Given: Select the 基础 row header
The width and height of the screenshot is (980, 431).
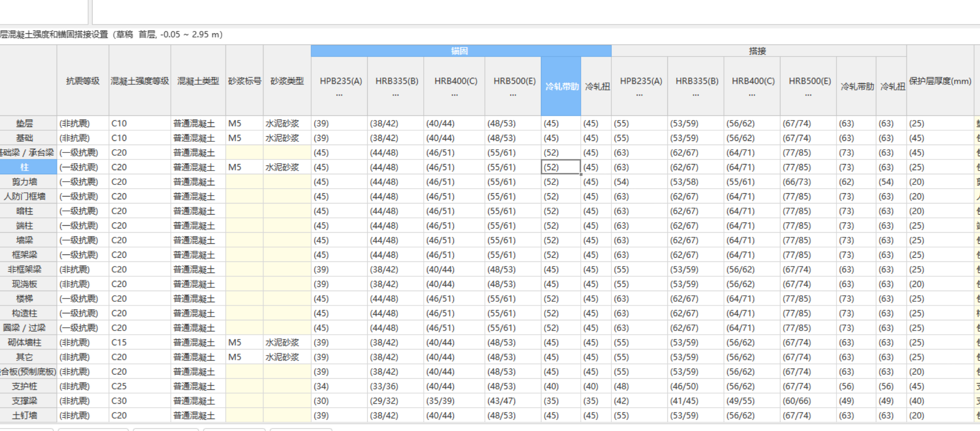Looking at the screenshot, I should click(x=28, y=138).
